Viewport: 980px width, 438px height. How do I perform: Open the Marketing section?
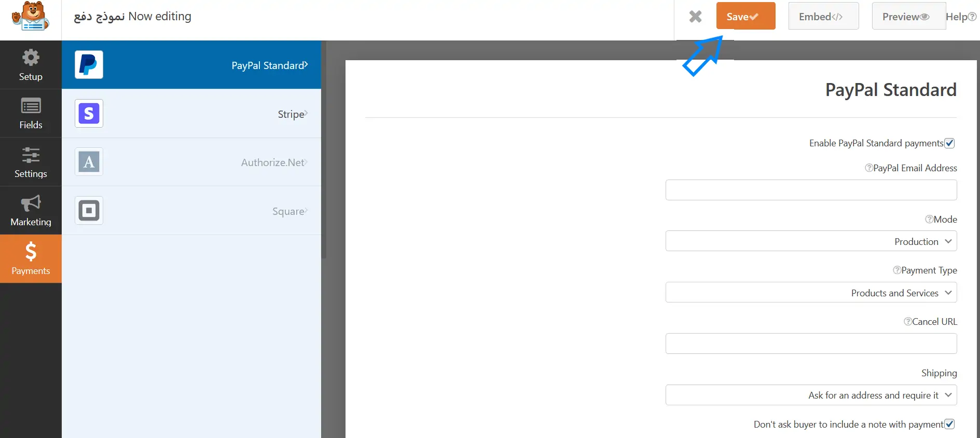pyautogui.click(x=31, y=210)
